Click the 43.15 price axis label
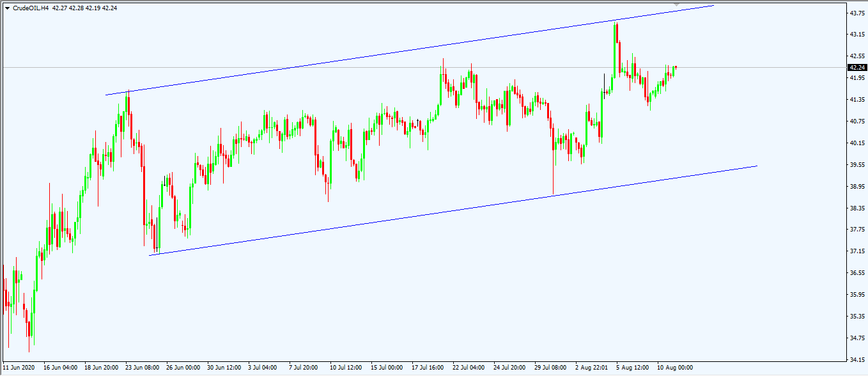 (x=857, y=35)
